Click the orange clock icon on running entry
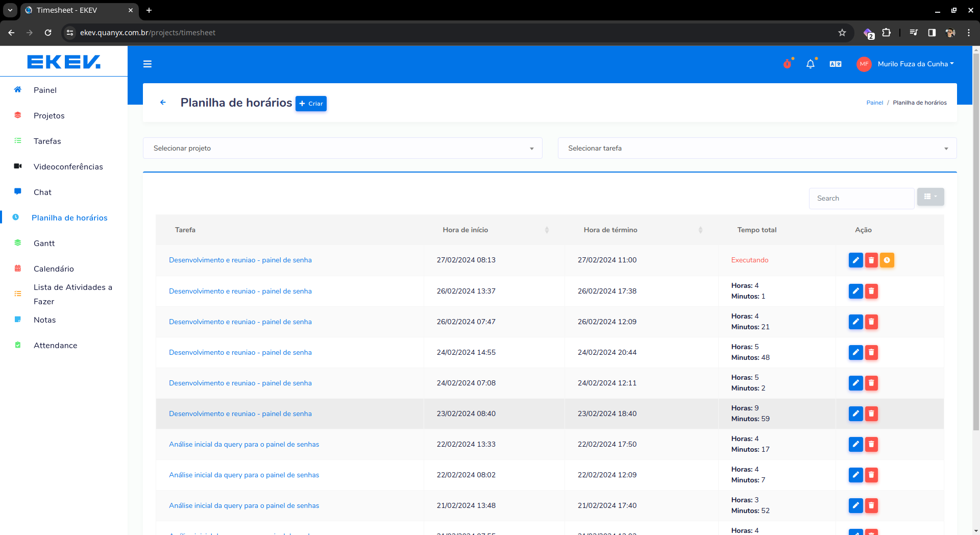 pyautogui.click(x=887, y=260)
